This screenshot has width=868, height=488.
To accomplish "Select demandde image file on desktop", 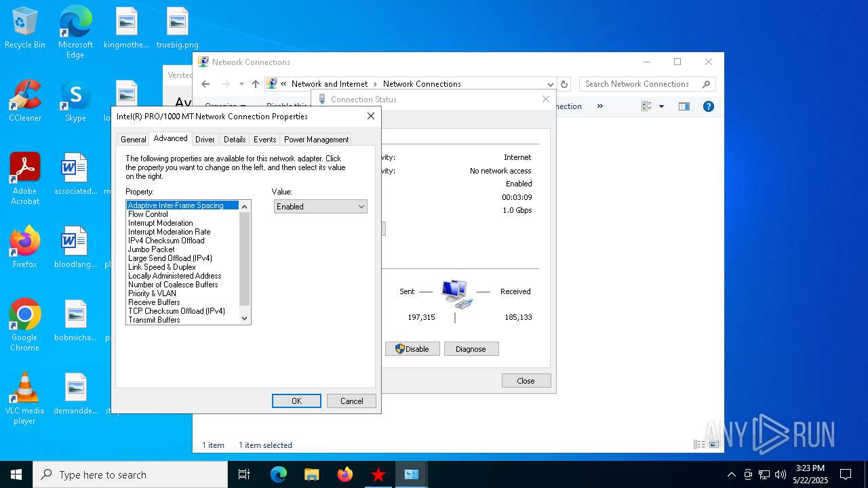I will (75, 394).
